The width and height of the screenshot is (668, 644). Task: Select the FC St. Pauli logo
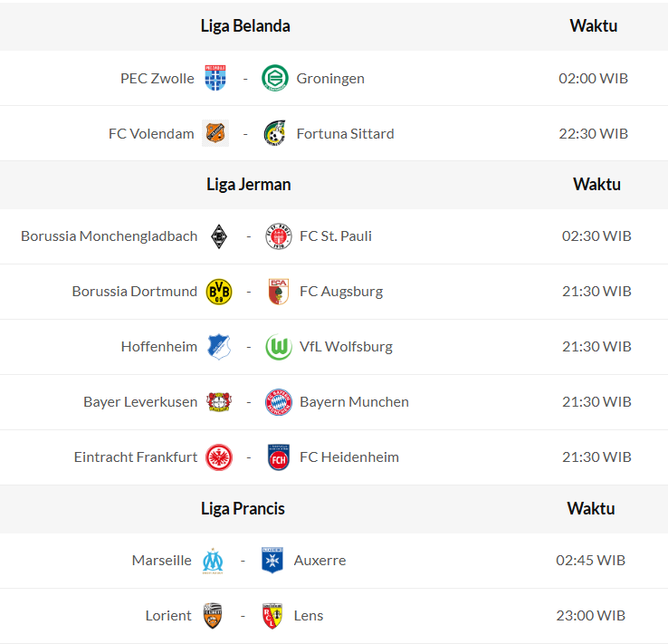coord(278,236)
